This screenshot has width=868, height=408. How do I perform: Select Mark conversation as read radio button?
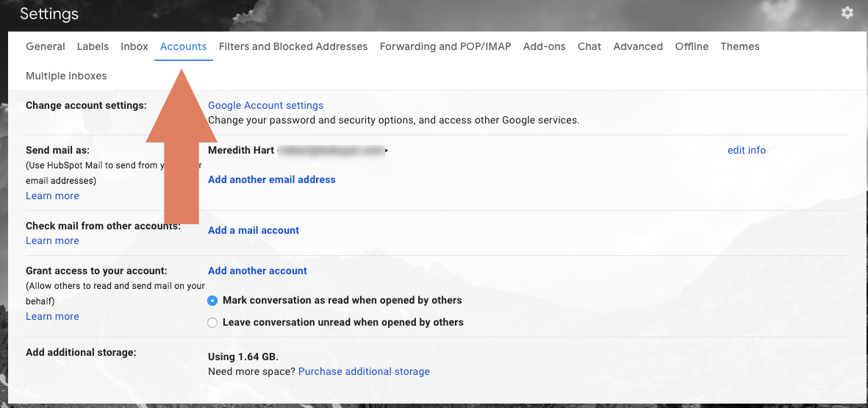click(x=213, y=301)
